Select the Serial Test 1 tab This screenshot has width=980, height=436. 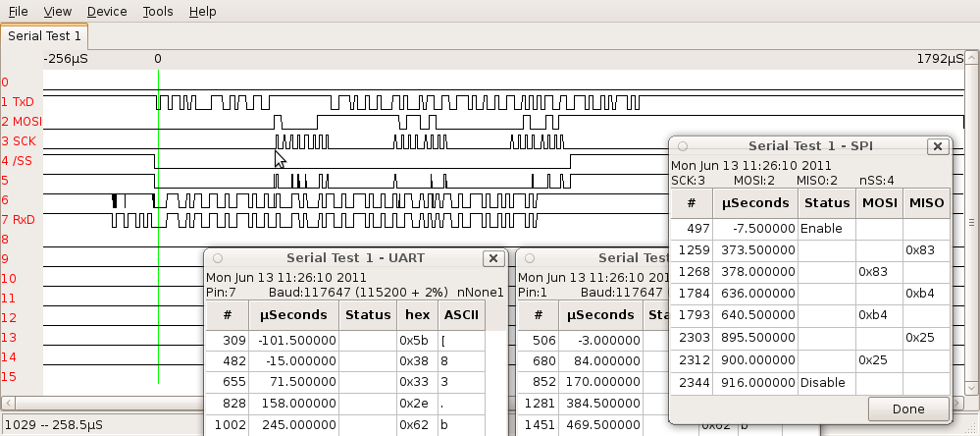point(44,36)
